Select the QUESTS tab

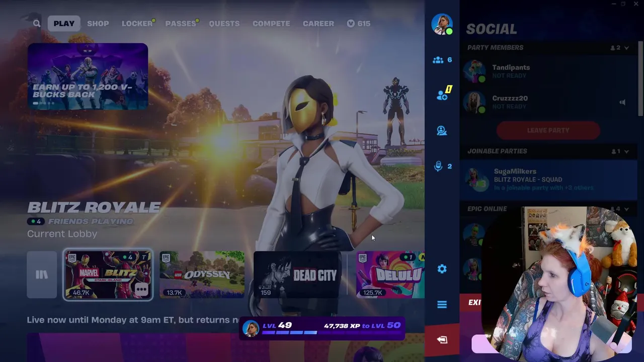tap(224, 24)
